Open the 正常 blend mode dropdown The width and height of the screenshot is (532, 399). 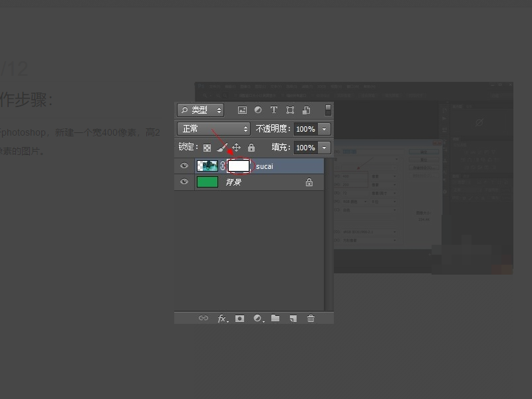[213, 129]
